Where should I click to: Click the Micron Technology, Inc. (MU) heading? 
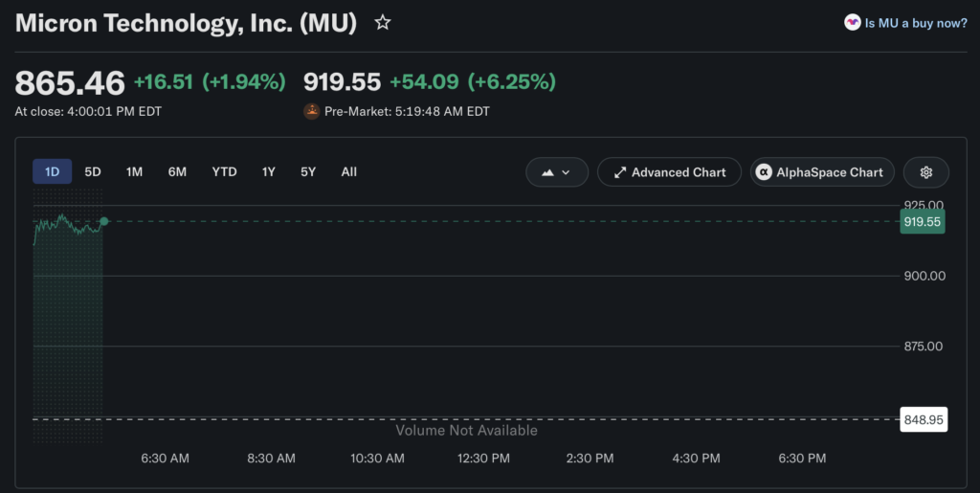pyautogui.click(x=187, y=23)
